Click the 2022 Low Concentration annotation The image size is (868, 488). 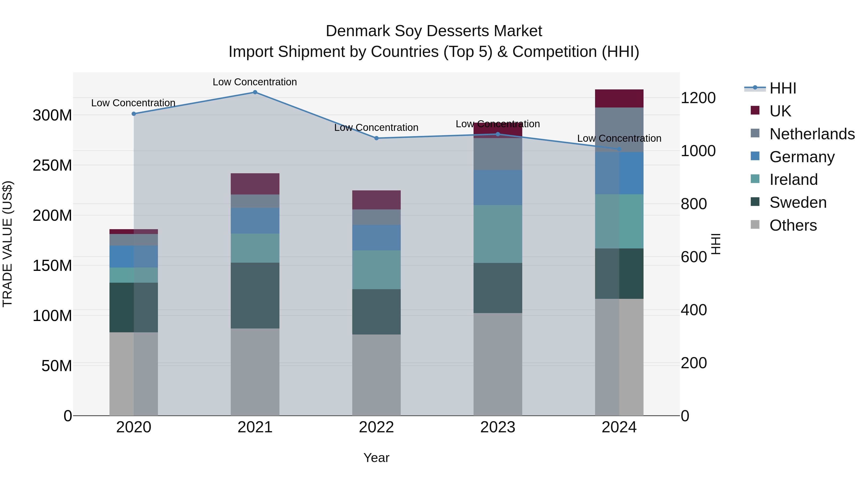(376, 127)
